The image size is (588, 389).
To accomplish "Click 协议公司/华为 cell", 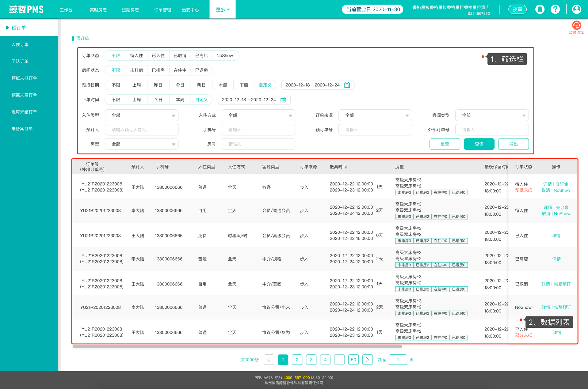I will tap(276, 332).
